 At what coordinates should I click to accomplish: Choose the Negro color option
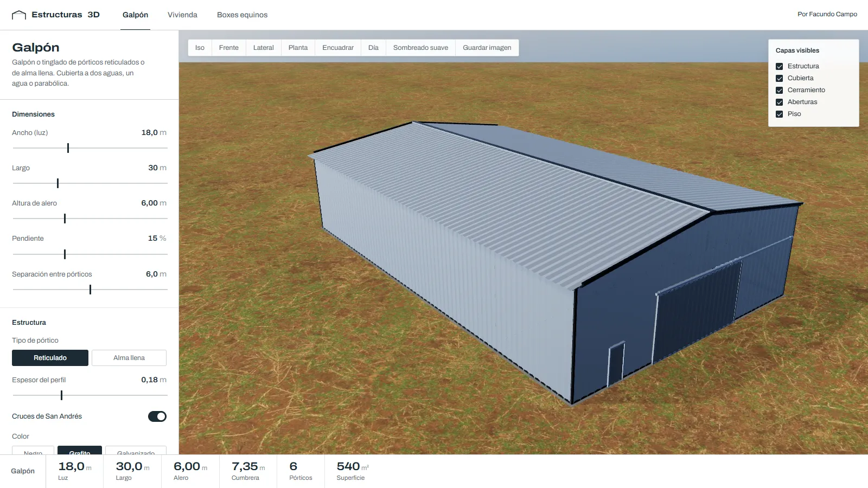tap(33, 451)
